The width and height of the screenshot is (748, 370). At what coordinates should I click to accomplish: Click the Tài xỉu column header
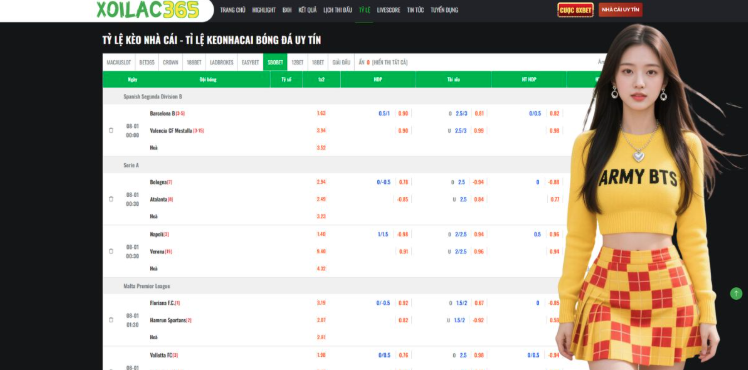[453, 80]
